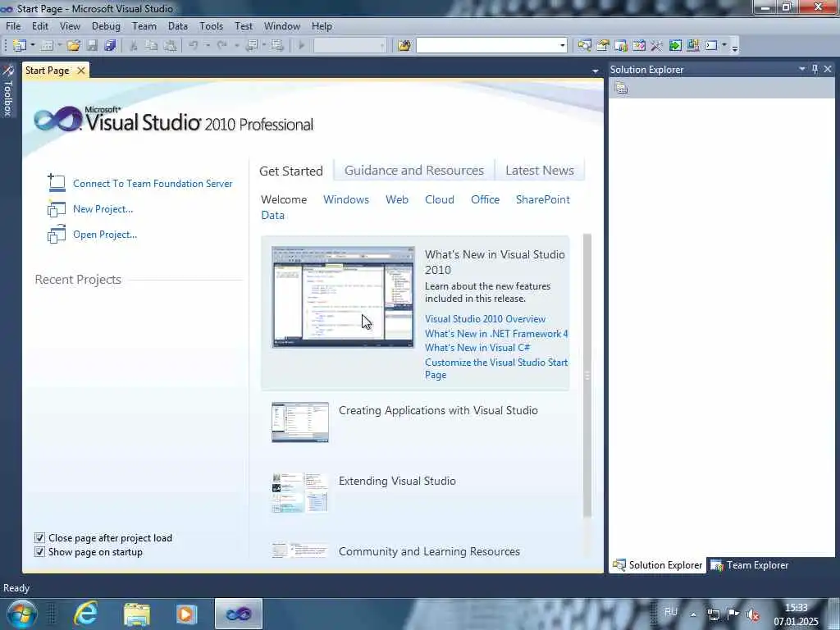The image size is (840, 630).
Task: Click the Add New Item toolbar icon
Action: (47, 46)
